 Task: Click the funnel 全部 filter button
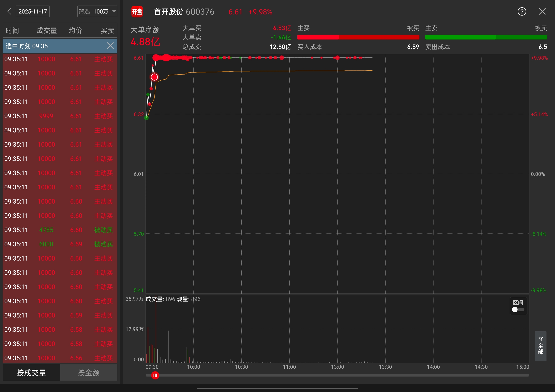coord(541,346)
